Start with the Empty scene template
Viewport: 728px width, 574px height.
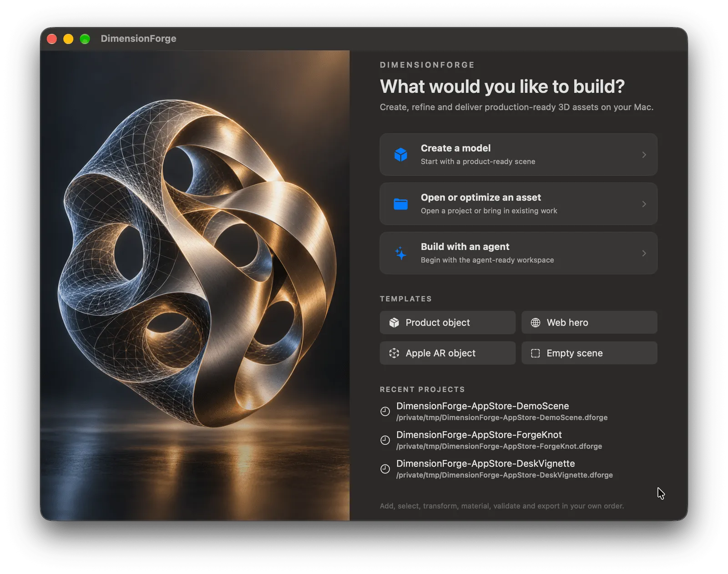[x=589, y=353]
